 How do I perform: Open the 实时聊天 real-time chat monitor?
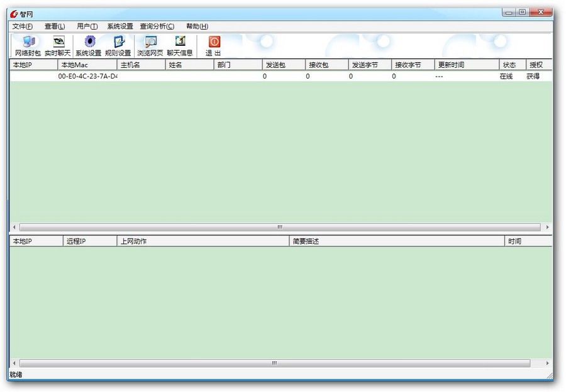coord(58,46)
